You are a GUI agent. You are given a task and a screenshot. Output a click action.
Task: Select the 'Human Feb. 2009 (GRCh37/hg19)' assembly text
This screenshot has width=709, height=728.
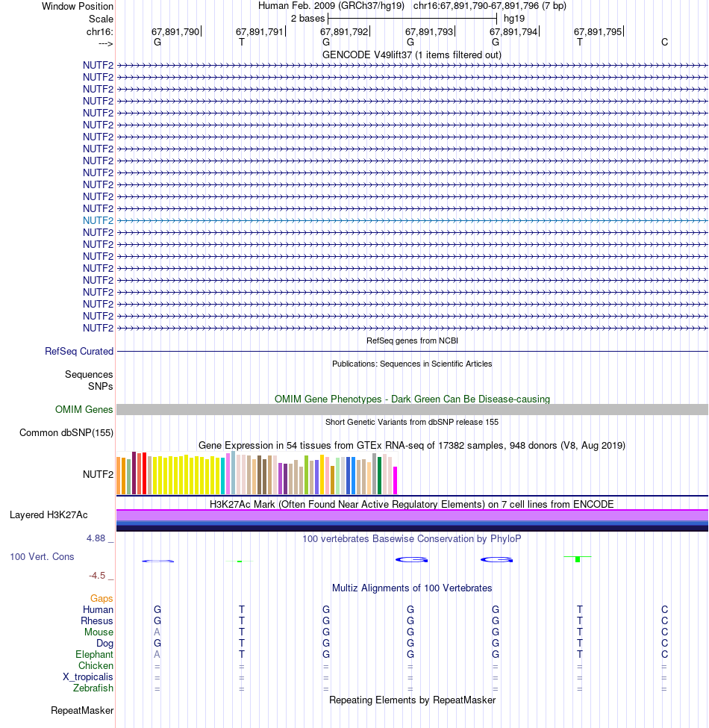pos(331,6)
